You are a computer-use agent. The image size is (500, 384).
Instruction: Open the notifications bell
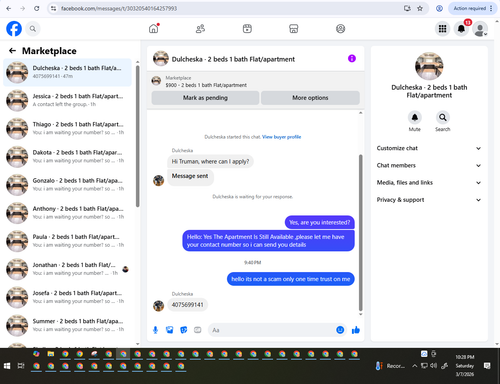tap(461, 29)
